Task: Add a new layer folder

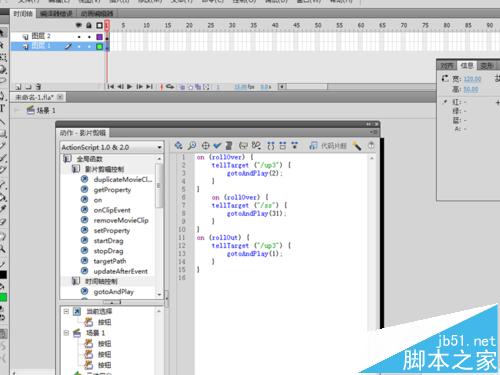Action: (x=29, y=87)
